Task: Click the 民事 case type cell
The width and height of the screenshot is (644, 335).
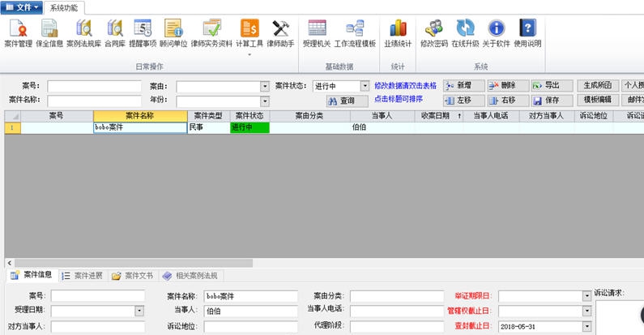Action: pyautogui.click(x=208, y=127)
